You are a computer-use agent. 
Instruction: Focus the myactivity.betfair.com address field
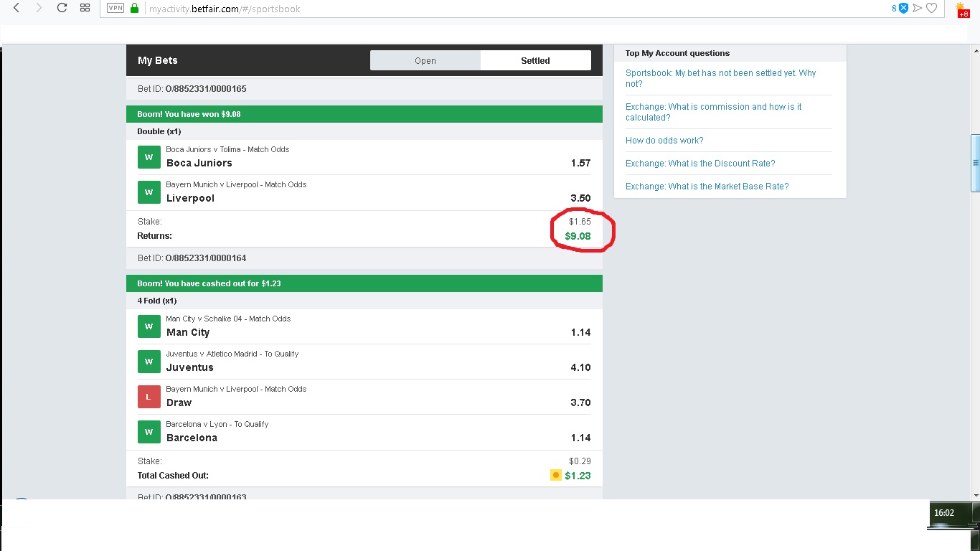click(x=225, y=9)
